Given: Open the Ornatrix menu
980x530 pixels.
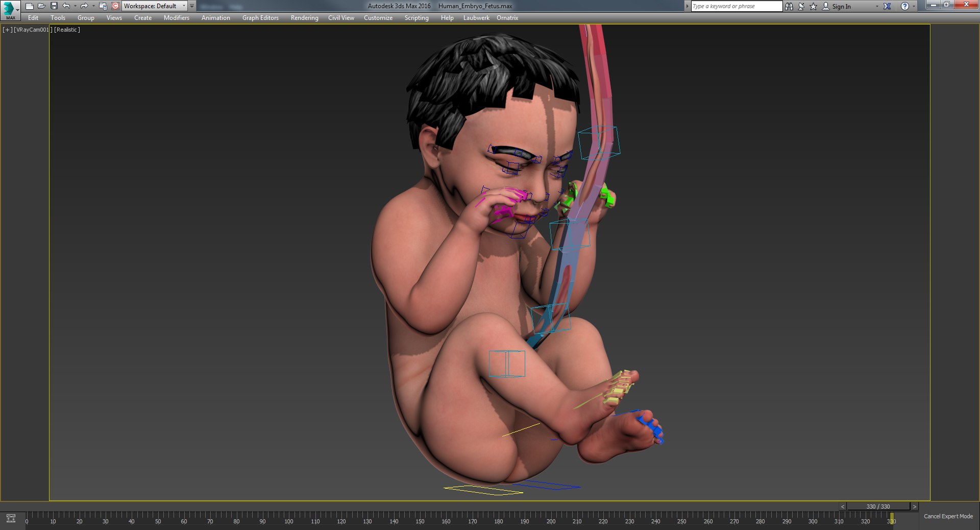Looking at the screenshot, I should coord(507,18).
